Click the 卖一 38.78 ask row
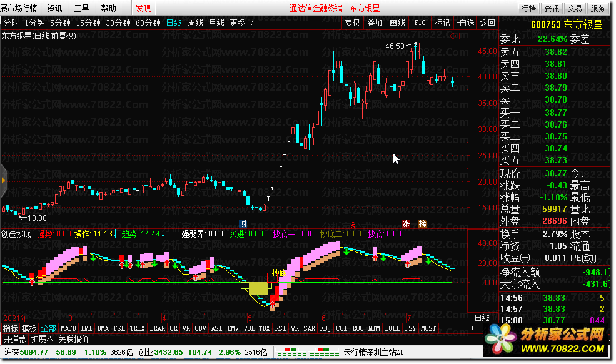This screenshot has height=364, width=616. tap(554, 99)
